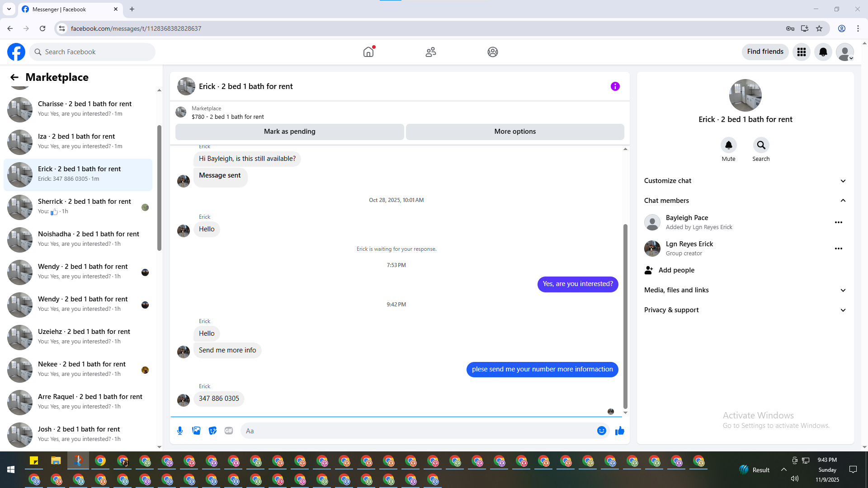Search within the conversation
Screen dimensions: 868x488
pos(761,145)
